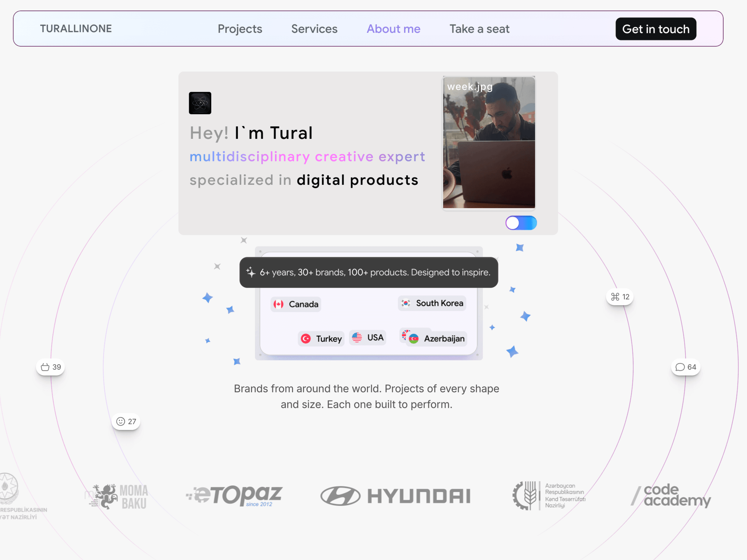This screenshot has width=747, height=560.
Task: Select the USA country tag
Action: [x=368, y=338]
